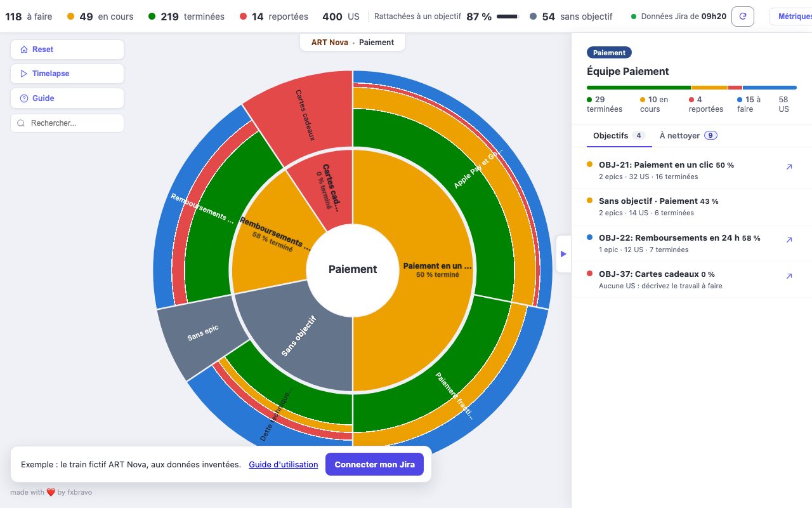Click the 219 terminées counter
812x508 pixels.
point(187,17)
